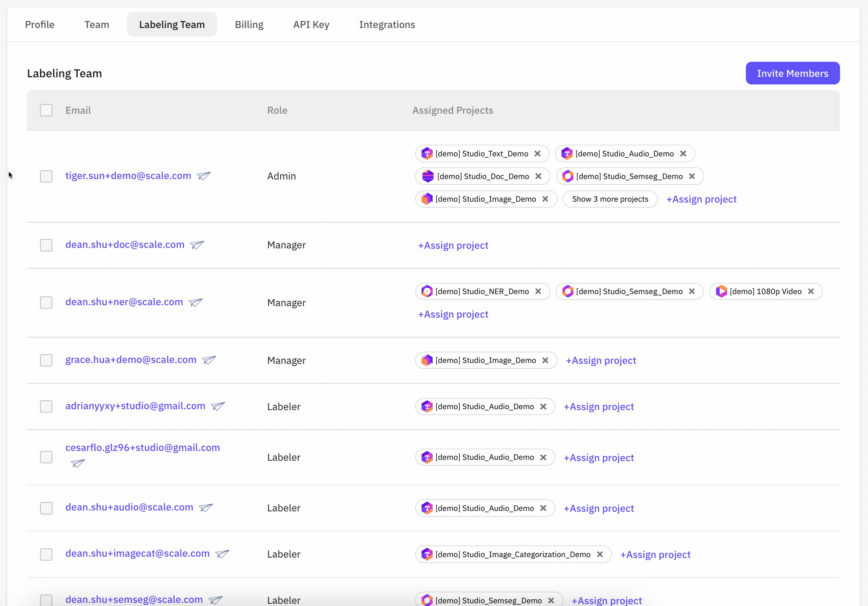Viewport: 868px width, 606px height.
Task: Remove the 1080p Video project chip
Action: [x=811, y=291]
